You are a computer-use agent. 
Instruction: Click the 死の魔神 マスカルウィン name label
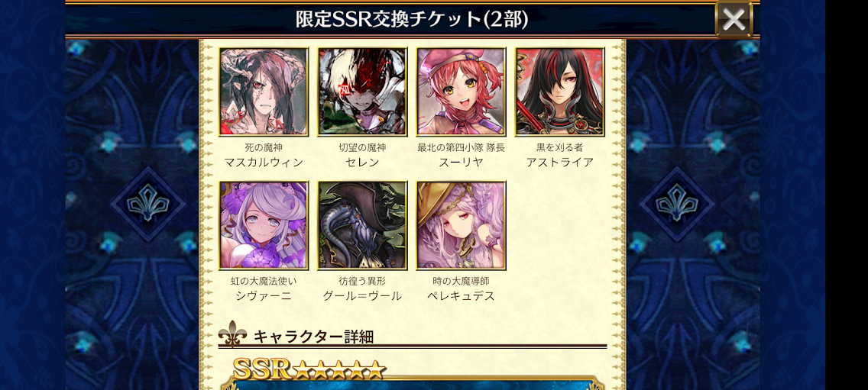point(264,155)
